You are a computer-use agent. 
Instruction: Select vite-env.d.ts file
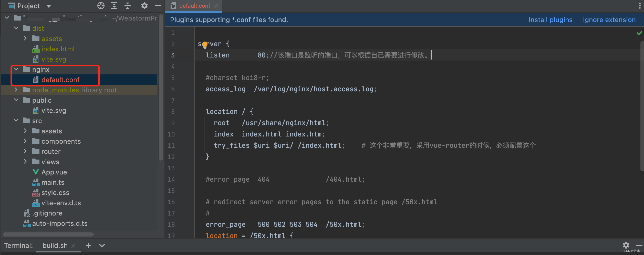(61, 203)
